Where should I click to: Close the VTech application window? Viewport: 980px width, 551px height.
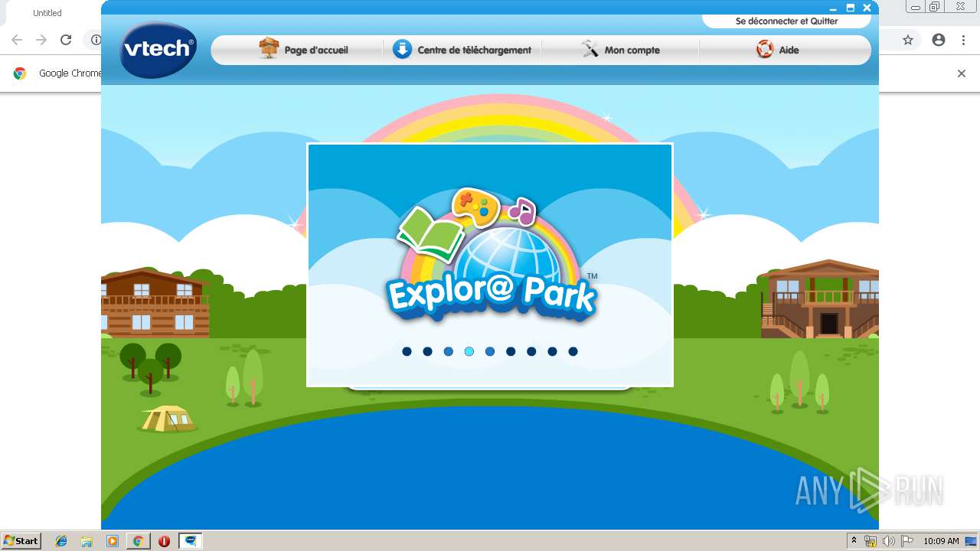(867, 8)
